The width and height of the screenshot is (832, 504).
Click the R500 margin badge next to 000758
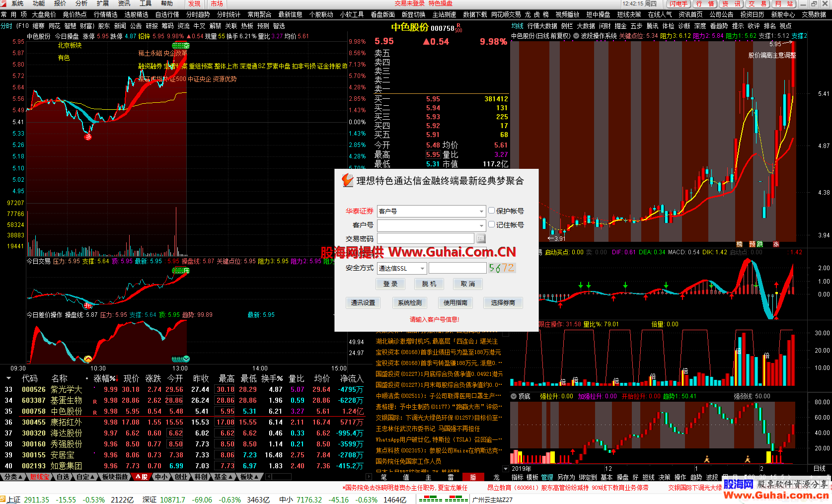coord(458,28)
